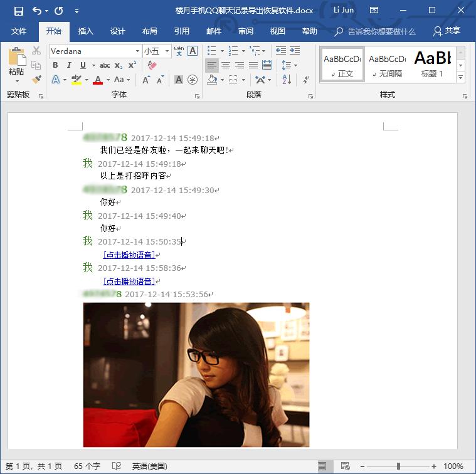Switch to the 插入 tab
The height and width of the screenshot is (474, 476).
[x=86, y=31]
